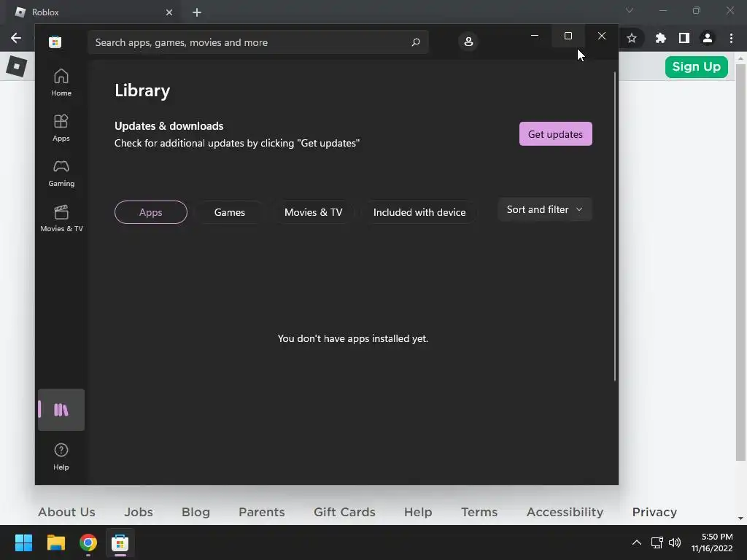Click the Store window vertical scrollbar
This screenshot has height=560, width=747.
click(x=614, y=226)
